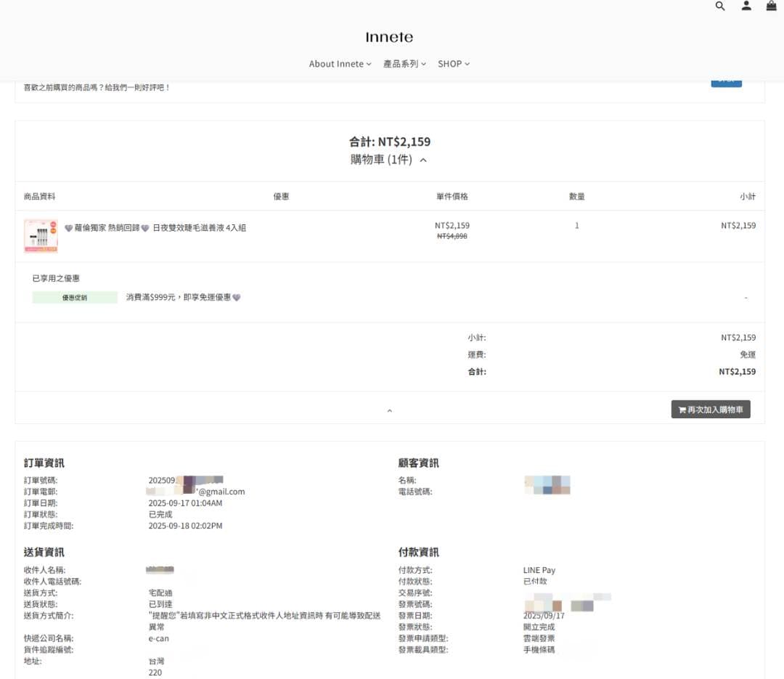Open the user account icon
This screenshot has width=784, height=679.
coord(746,6)
